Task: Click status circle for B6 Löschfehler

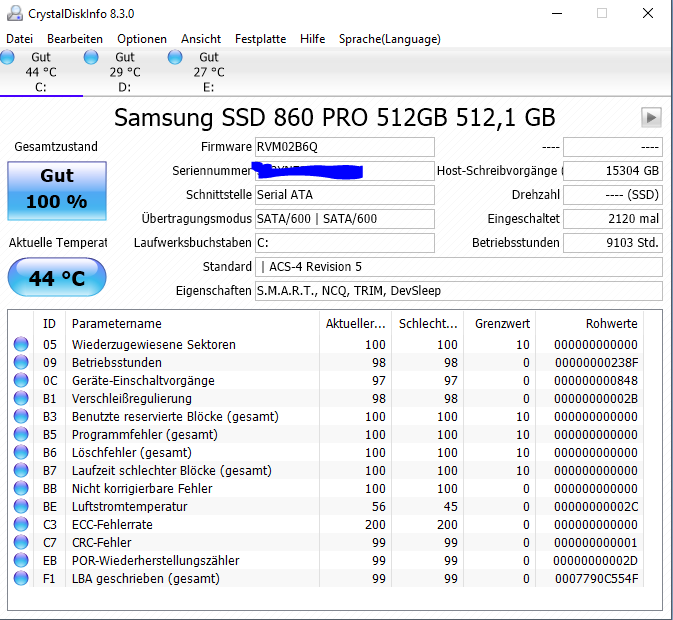Action: click(21, 452)
